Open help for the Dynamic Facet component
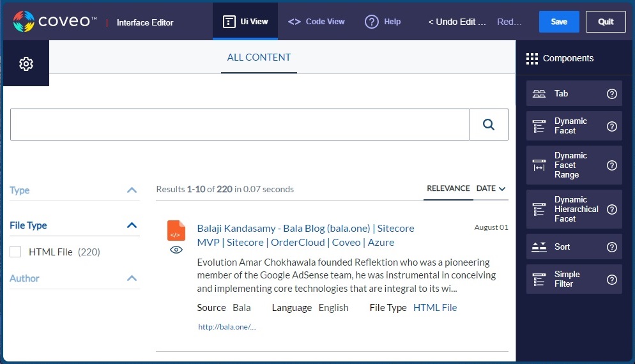This screenshot has height=364, width=635. (x=611, y=126)
